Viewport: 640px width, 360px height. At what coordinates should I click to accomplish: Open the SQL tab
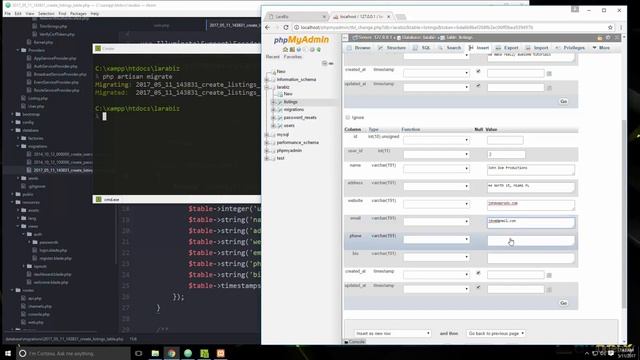coord(422,48)
